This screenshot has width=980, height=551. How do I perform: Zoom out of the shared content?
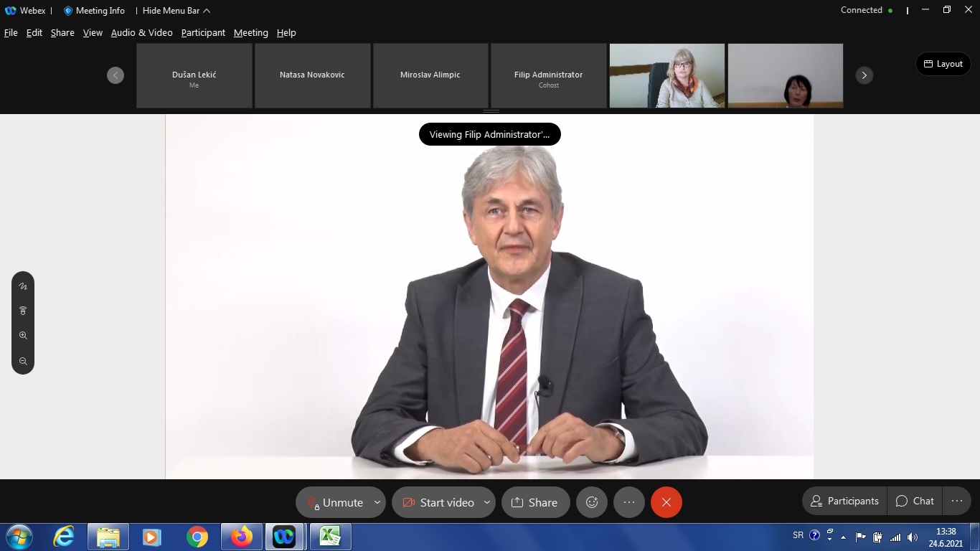tap(23, 362)
